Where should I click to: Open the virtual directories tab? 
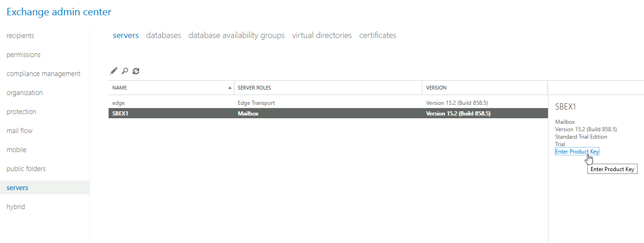tap(322, 35)
